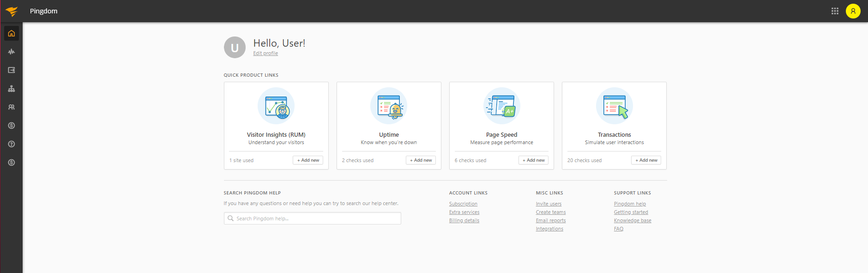Click the SolarWinds logo in the top bar
Screen dimensions: 868x273
(12, 11)
